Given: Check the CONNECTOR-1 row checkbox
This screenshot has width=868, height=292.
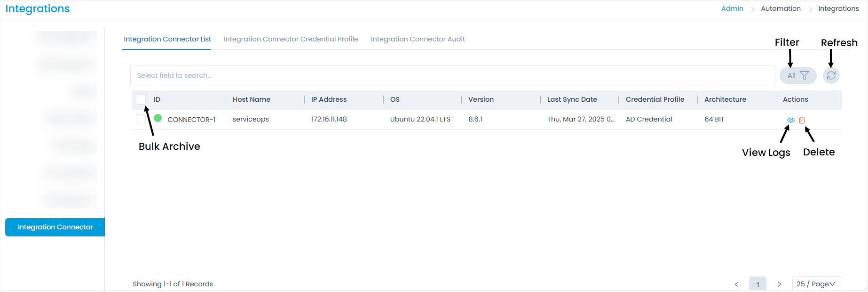Looking at the screenshot, I should (x=141, y=119).
